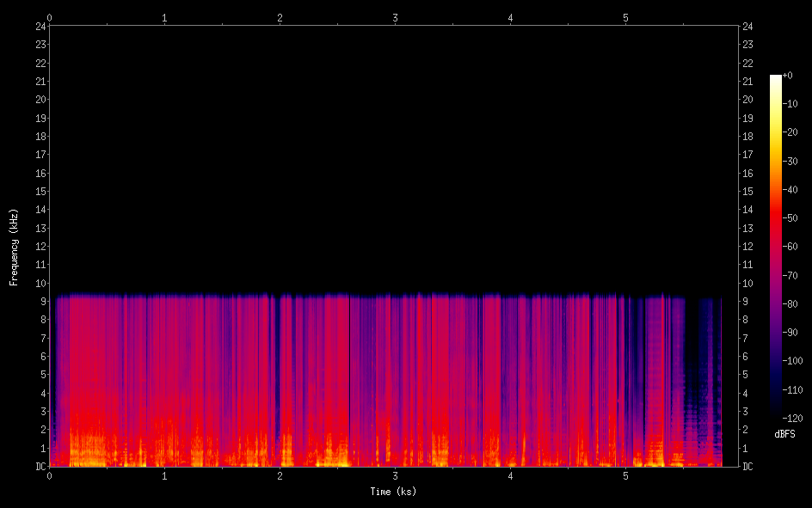The width and height of the screenshot is (812, 508).
Task: Click the "Frequency (kHz)" axis title
Action: (14, 247)
